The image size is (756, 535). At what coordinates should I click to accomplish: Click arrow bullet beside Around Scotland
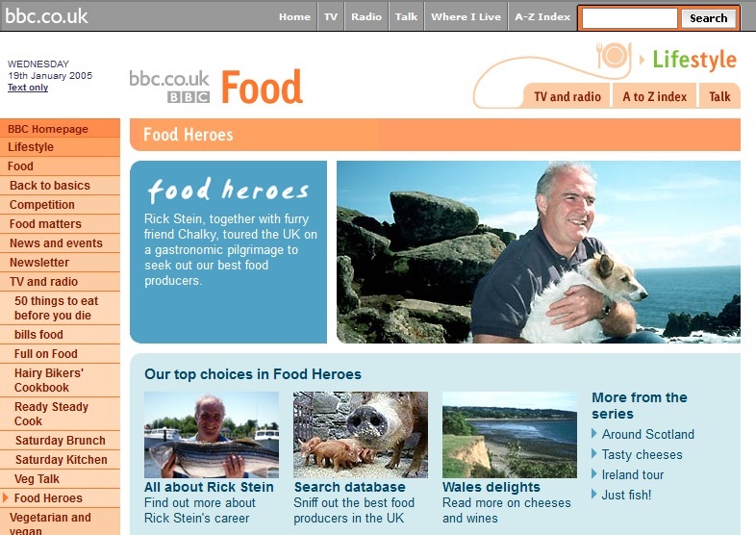coord(594,434)
